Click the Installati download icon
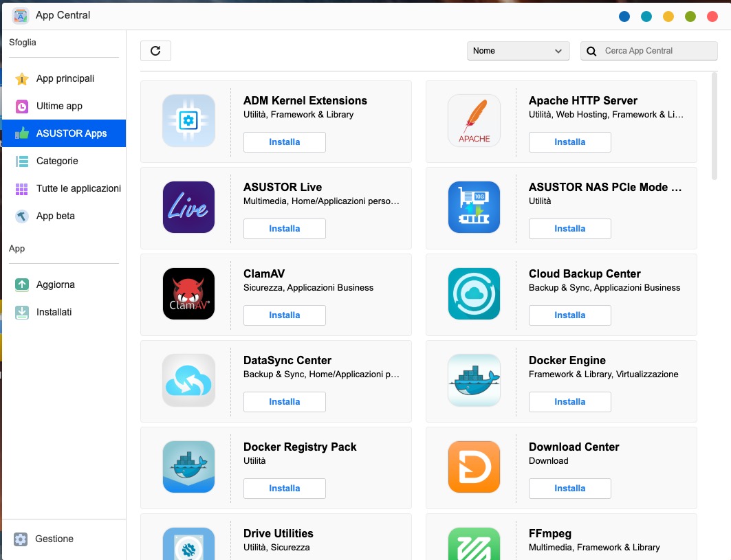Viewport: 731px width, 560px height. pos(21,312)
